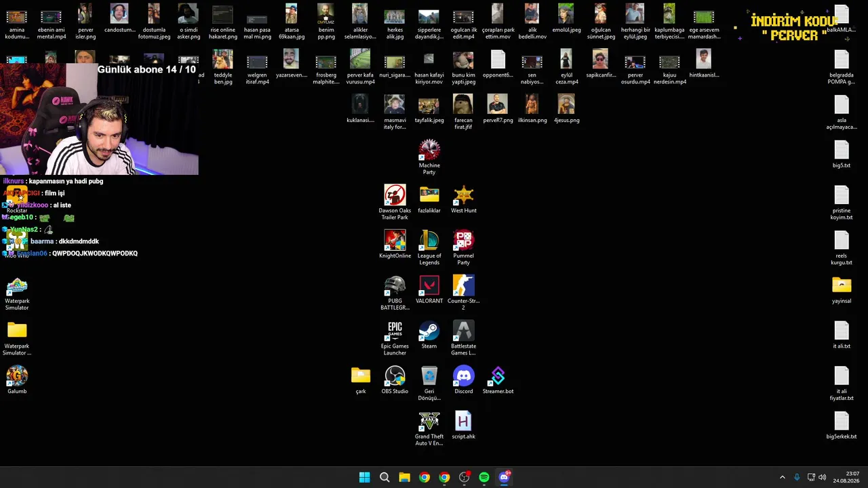Open the Waterpark Simulator shortcut
The height and width of the screenshot is (488, 868).
[17, 293]
